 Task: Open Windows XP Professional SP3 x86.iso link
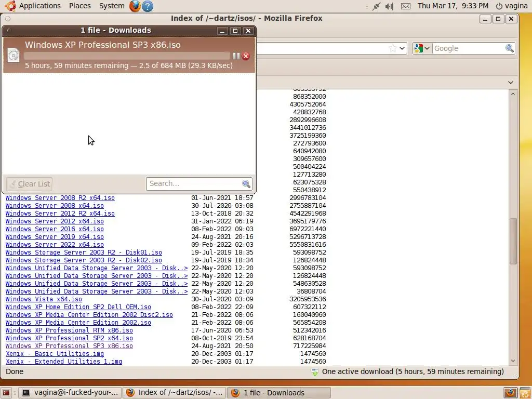(69, 346)
